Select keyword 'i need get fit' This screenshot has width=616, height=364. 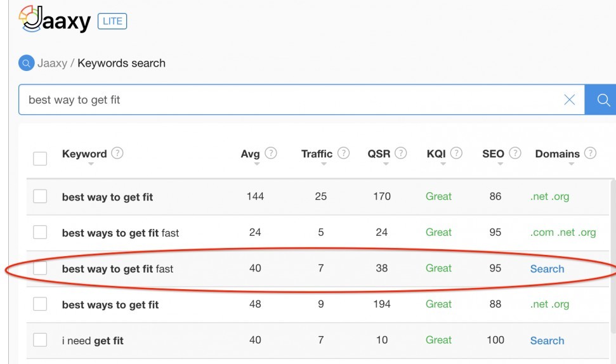[x=93, y=341]
